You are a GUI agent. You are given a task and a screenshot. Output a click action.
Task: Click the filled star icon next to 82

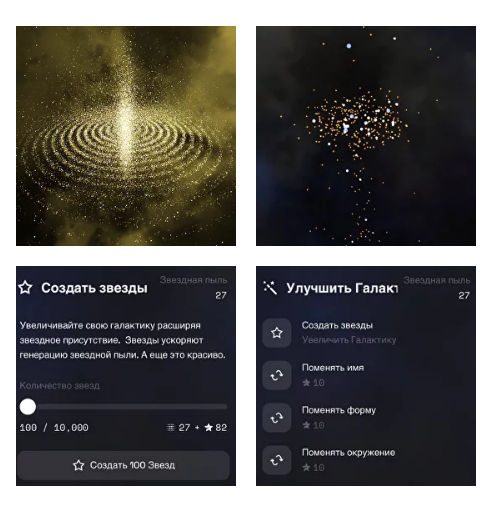(208, 427)
